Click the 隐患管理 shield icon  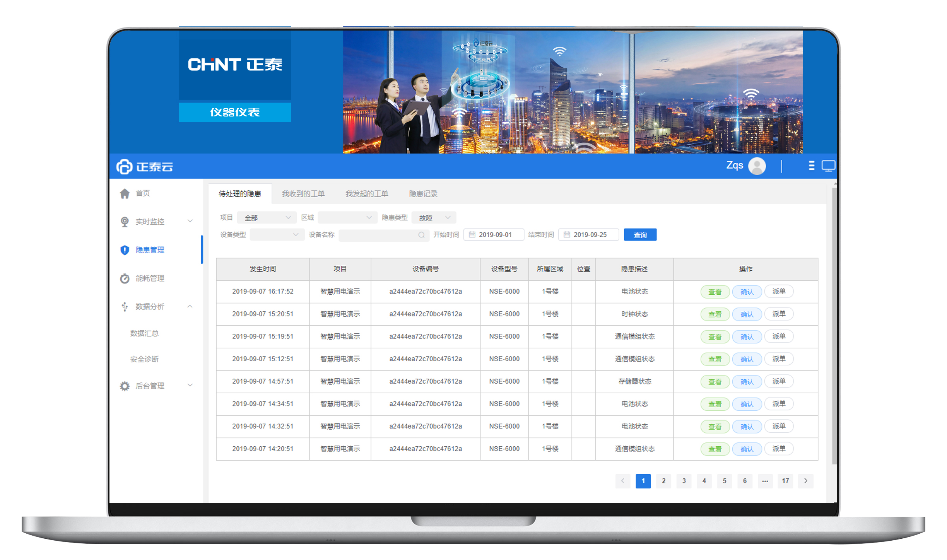click(125, 250)
